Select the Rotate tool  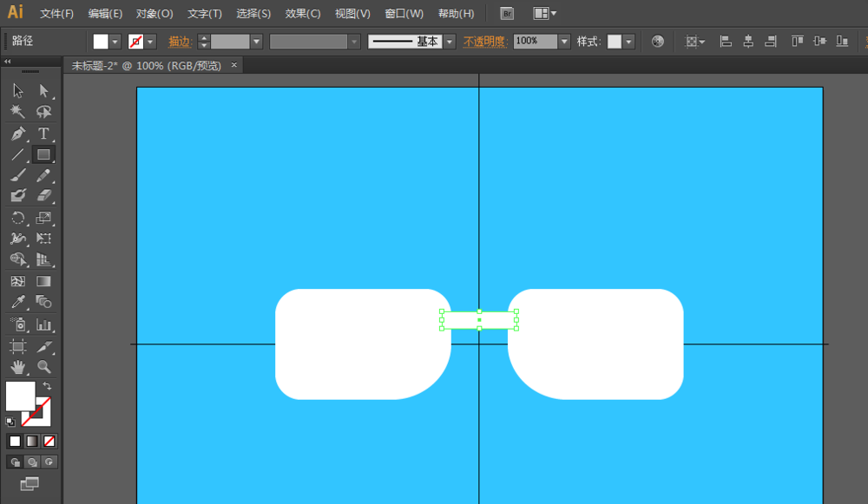click(x=17, y=218)
